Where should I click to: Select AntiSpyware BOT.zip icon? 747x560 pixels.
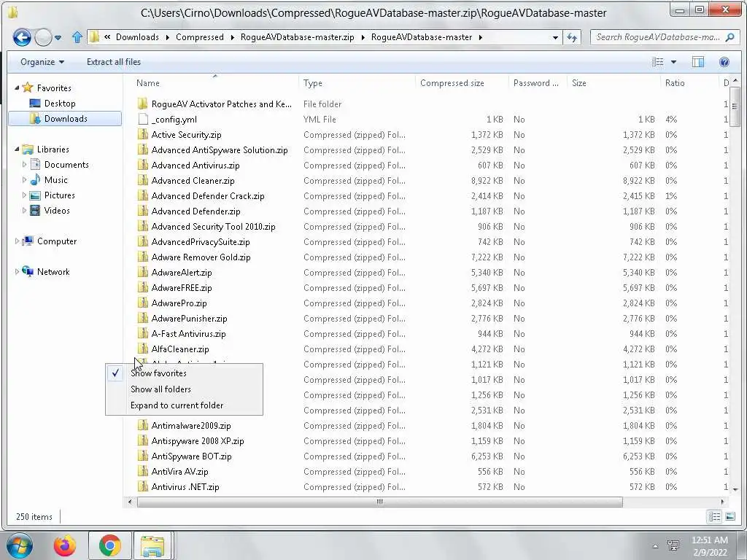(142, 456)
